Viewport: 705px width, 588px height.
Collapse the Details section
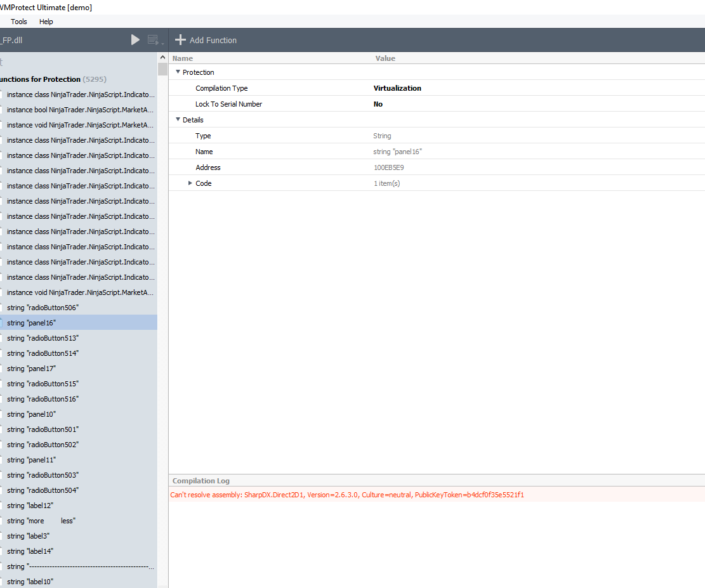click(178, 120)
